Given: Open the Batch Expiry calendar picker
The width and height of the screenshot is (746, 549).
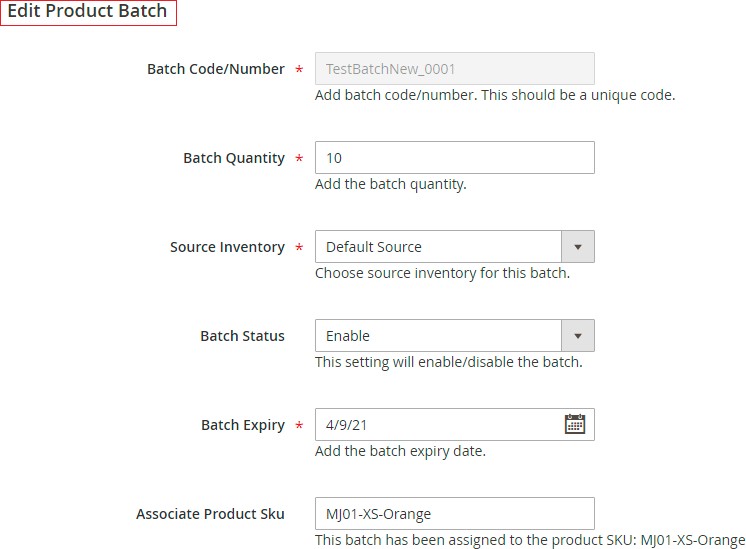Looking at the screenshot, I should (x=575, y=424).
